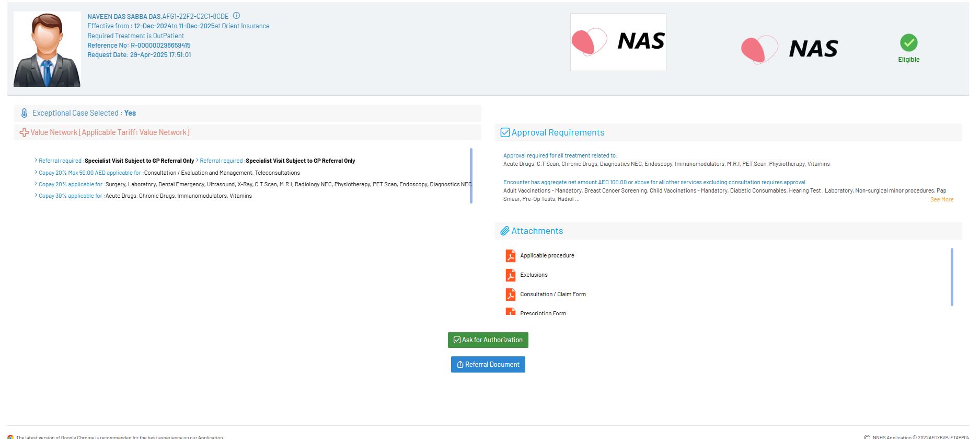980x439 pixels.
Task: Open the Applicable procedure PDF icon
Action: 511,256
